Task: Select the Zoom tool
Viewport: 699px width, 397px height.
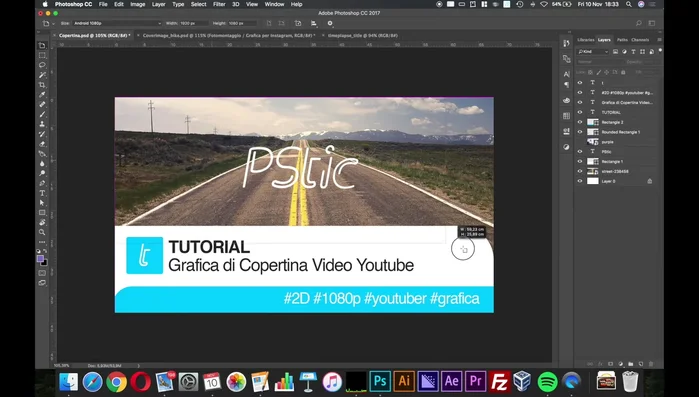Action: click(x=42, y=232)
